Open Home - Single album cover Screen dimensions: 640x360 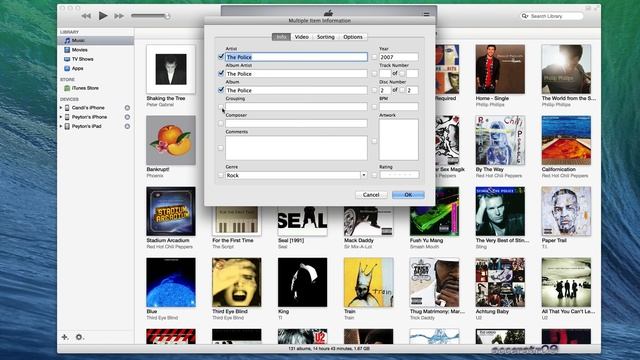500,69
